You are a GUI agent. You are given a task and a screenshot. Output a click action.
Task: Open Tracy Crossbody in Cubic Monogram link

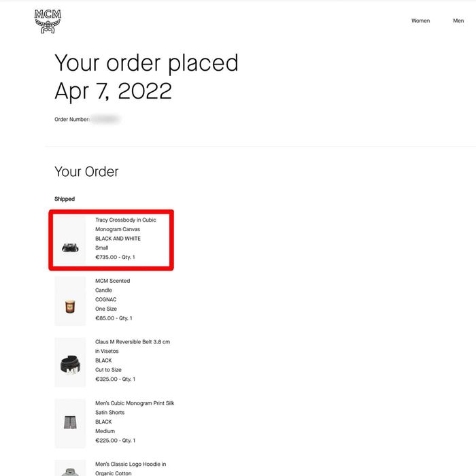point(126,224)
